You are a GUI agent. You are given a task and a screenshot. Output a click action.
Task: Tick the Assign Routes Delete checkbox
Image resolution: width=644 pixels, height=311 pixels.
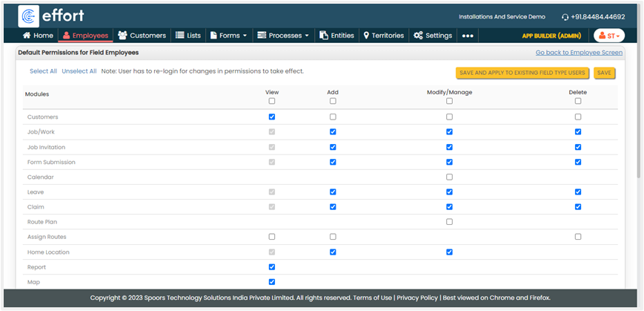578,236
